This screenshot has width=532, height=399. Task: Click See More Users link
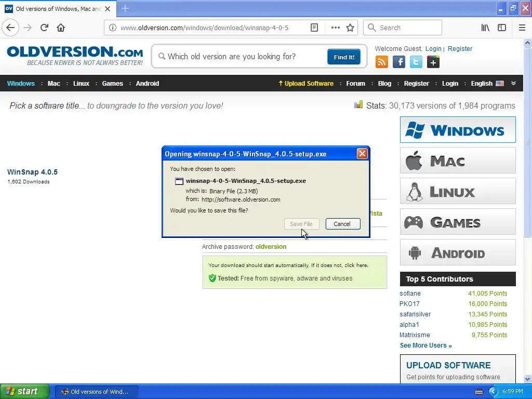[426, 345]
